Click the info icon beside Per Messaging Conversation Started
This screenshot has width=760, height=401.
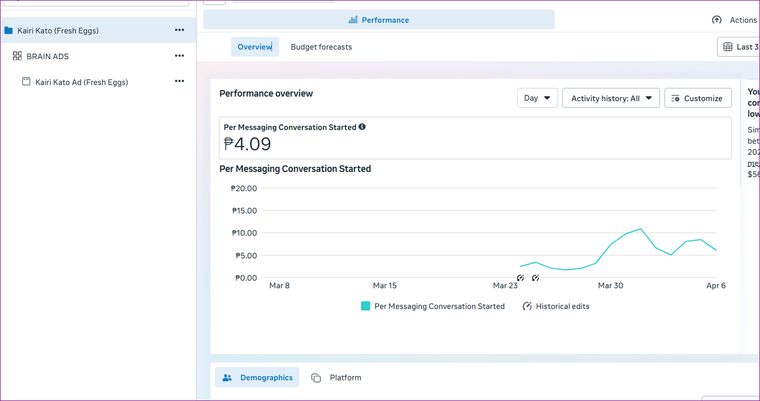tap(362, 127)
